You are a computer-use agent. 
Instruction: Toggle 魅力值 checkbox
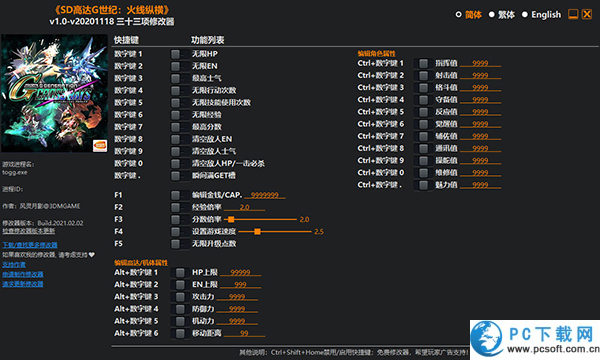pos(423,185)
